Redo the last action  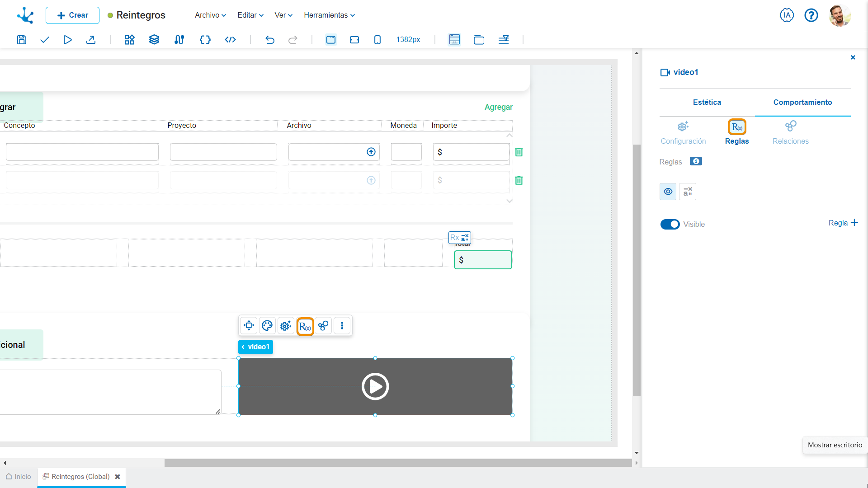click(293, 40)
